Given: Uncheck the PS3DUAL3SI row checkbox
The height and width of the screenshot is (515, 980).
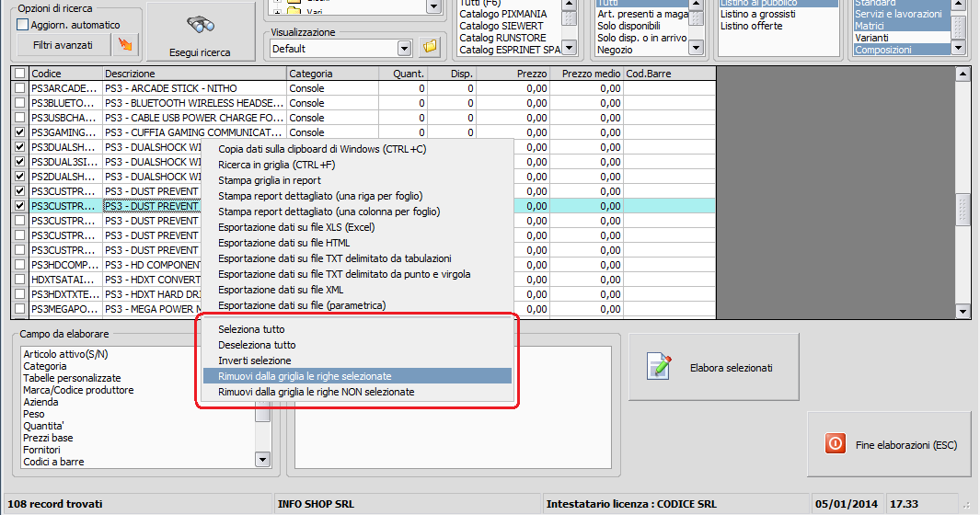Looking at the screenshot, I should [x=20, y=162].
